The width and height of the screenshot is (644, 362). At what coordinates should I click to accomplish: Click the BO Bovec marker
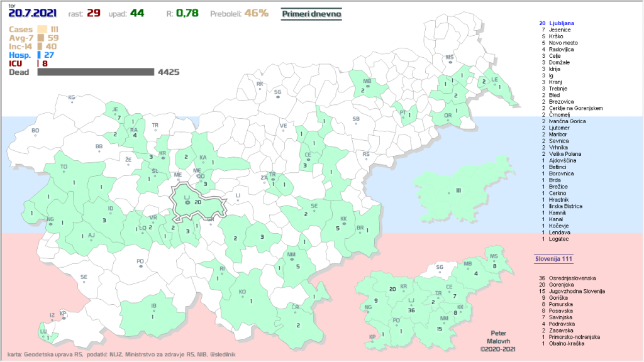[35, 132]
